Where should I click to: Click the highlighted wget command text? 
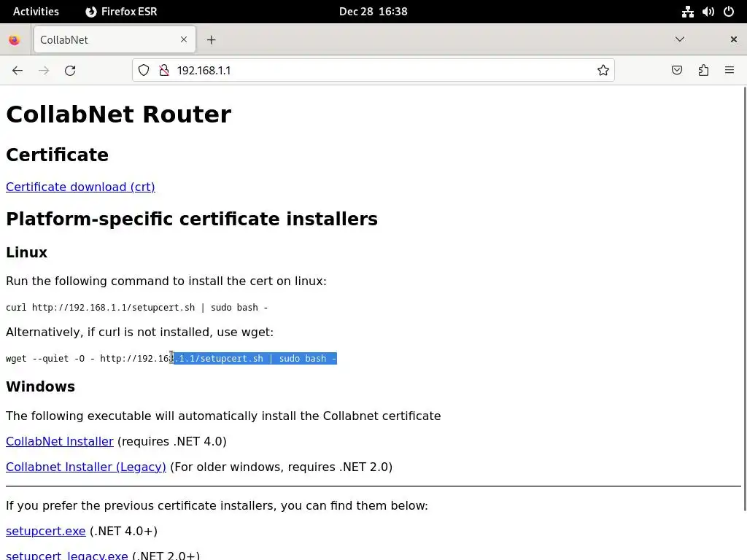pyautogui.click(x=255, y=359)
